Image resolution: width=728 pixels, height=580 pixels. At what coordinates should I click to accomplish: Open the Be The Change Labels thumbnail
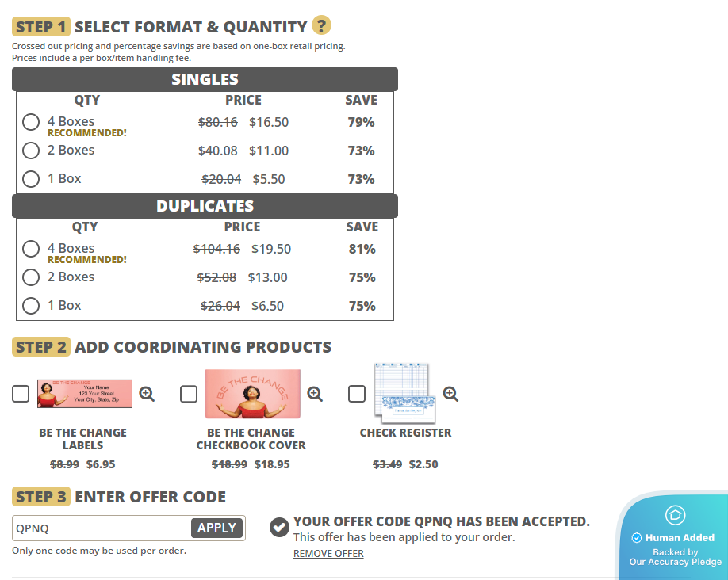(85, 394)
